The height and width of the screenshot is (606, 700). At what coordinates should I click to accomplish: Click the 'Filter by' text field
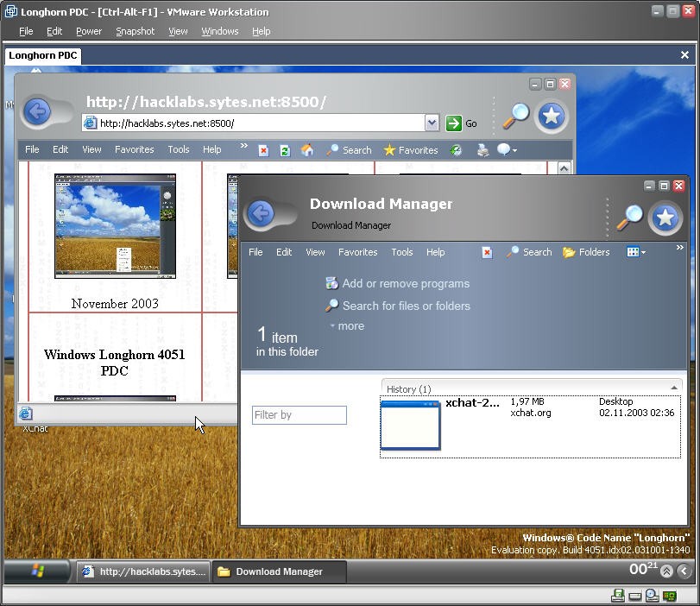click(299, 415)
